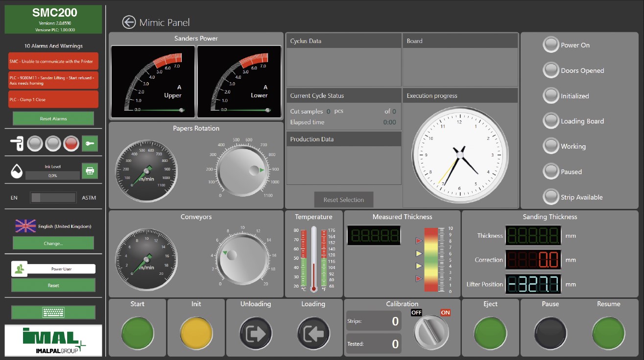This screenshot has height=360, width=644.
Task: Click the green key icon button
Action: pos(90,143)
